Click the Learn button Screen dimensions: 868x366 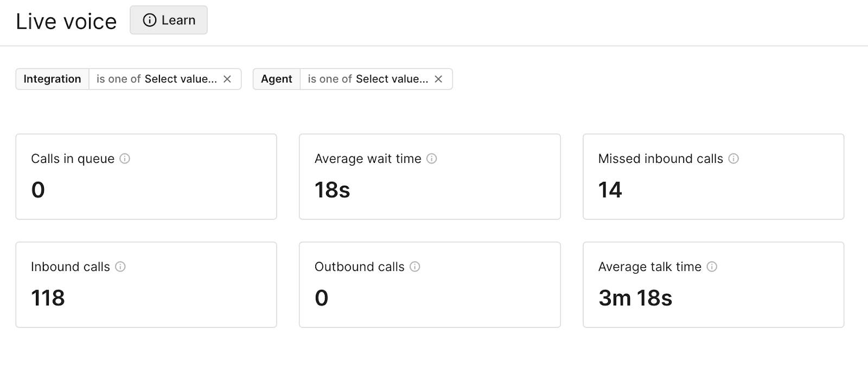coord(168,20)
